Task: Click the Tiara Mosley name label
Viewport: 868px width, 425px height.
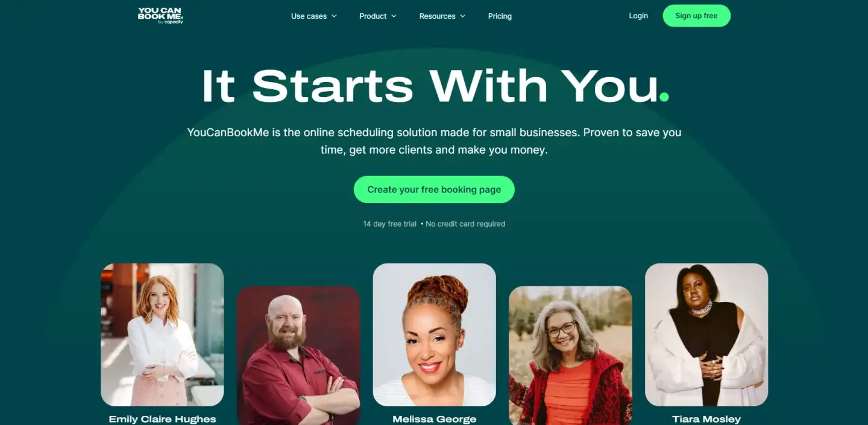Action: pos(706,419)
